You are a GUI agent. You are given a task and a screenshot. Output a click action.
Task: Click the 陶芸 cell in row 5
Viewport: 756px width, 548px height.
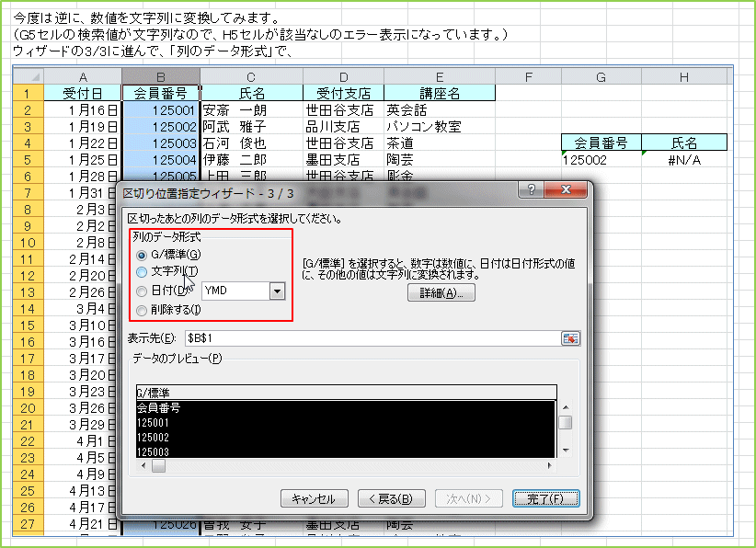pos(440,160)
